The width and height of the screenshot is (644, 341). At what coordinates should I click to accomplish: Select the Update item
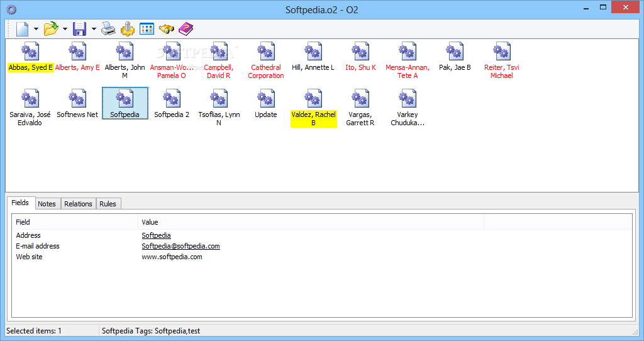click(x=266, y=105)
